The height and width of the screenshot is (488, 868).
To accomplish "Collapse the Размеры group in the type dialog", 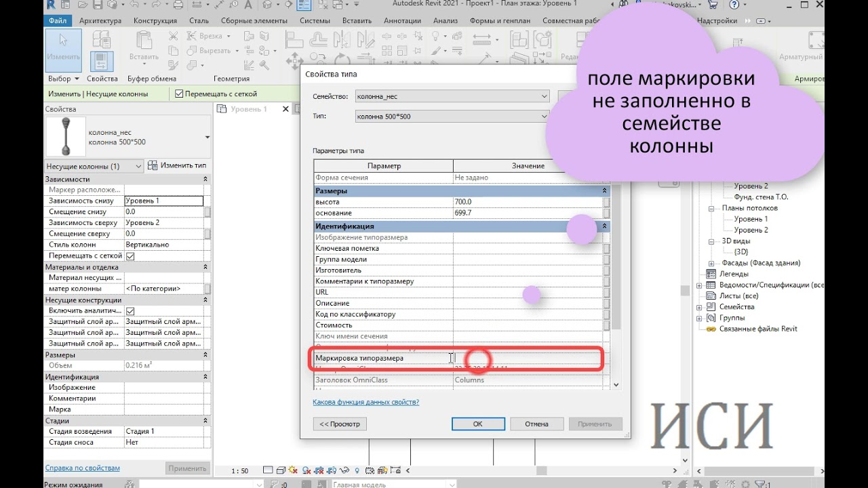I will (x=605, y=191).
